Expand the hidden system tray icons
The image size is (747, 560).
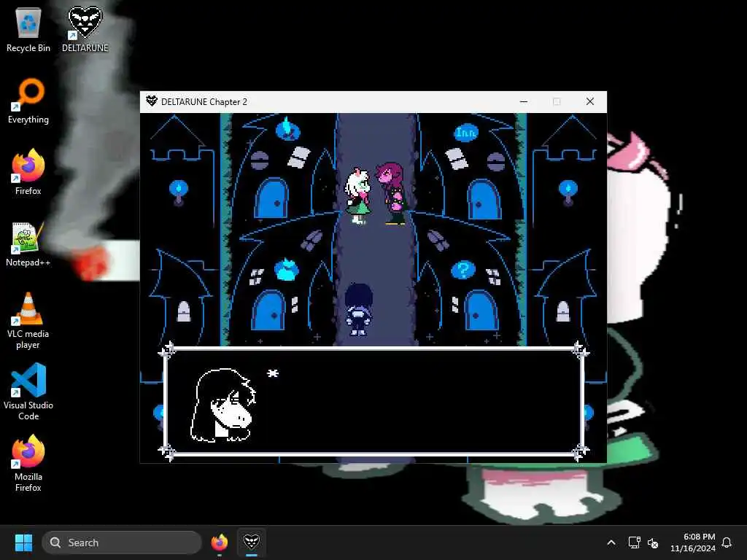click(x=611, y=542)
